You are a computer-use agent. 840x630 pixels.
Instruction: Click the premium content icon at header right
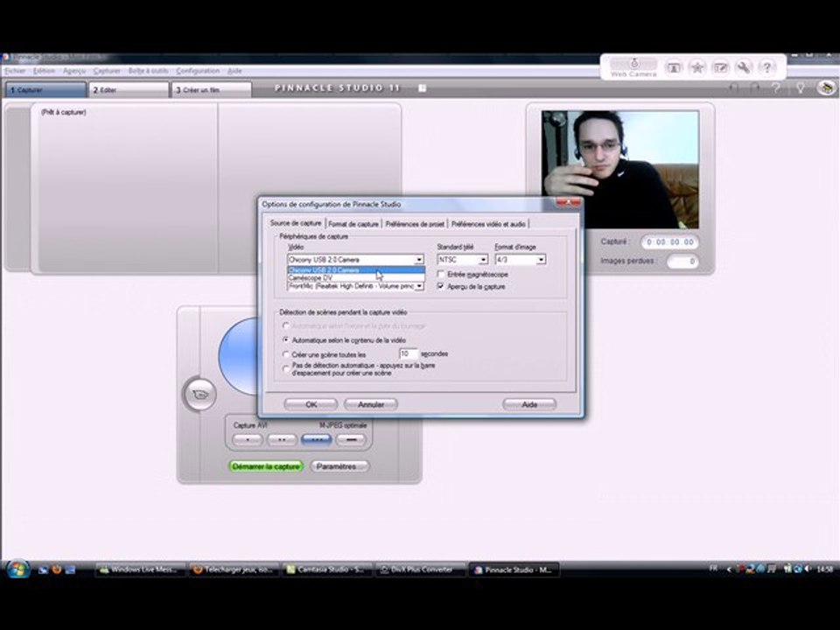(x=827, y=87)
